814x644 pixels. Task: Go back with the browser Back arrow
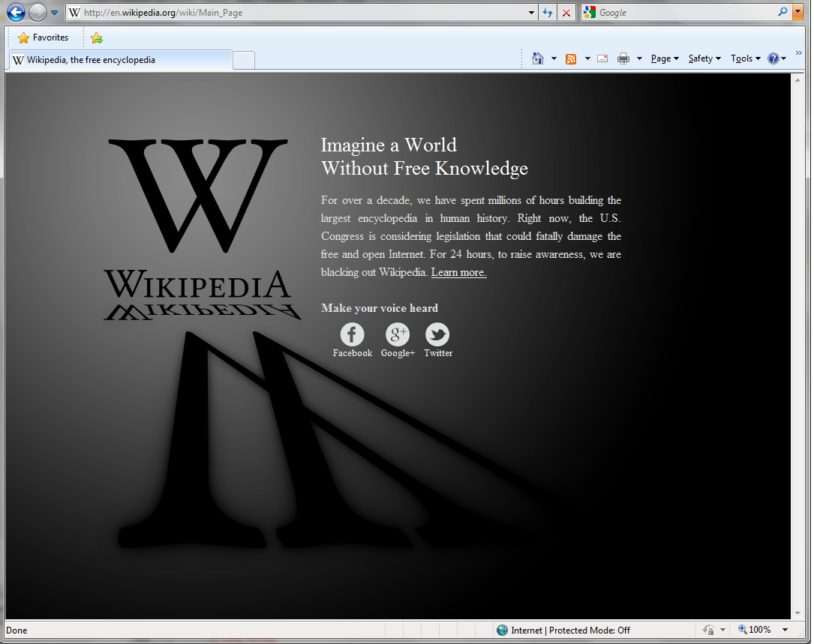(16, 12)
